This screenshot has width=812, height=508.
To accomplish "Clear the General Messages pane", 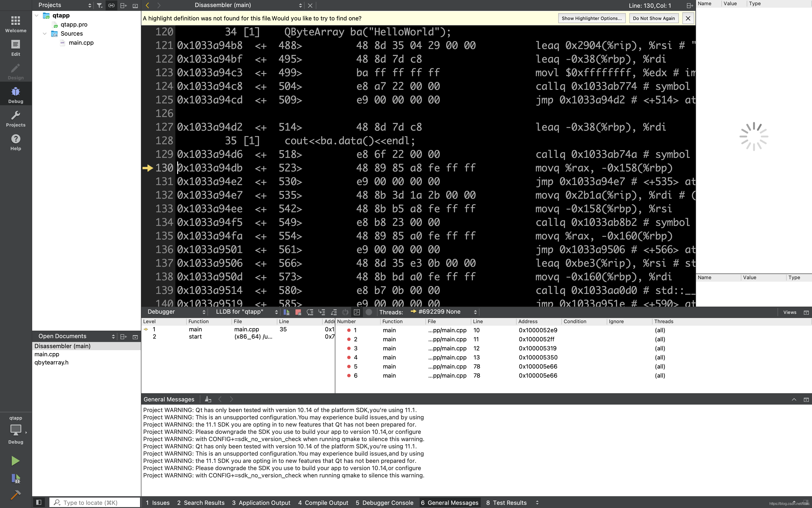I will 208,399.
